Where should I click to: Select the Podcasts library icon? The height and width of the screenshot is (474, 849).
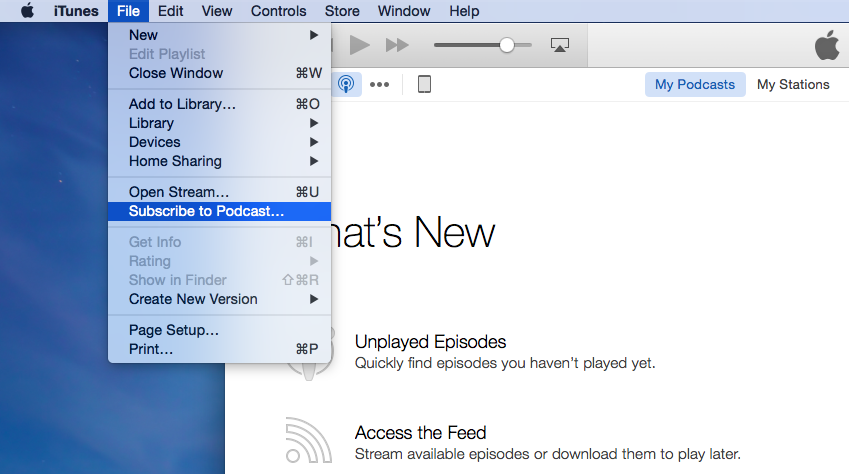pyautogui.click(x=346, y=84)
